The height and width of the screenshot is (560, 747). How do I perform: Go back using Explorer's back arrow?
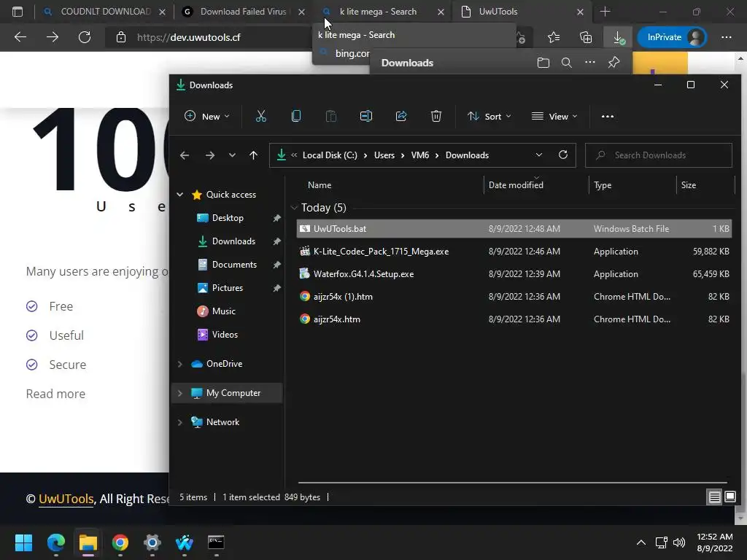pyautogui.click(x=185, y=155)
